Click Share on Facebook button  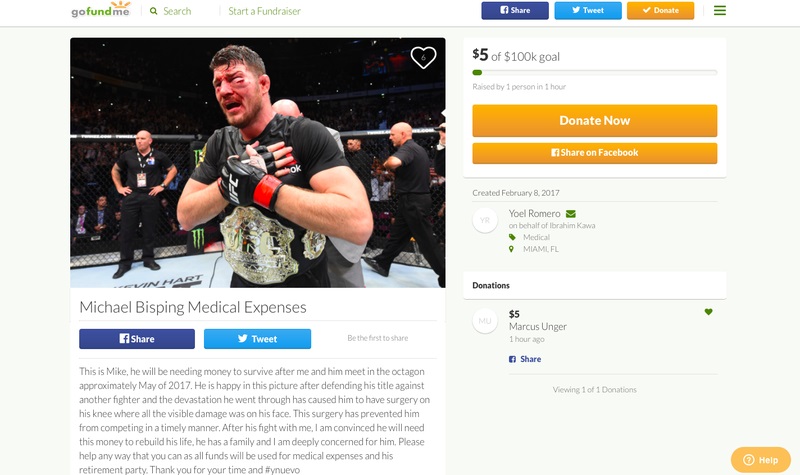[x=594, y=153]
